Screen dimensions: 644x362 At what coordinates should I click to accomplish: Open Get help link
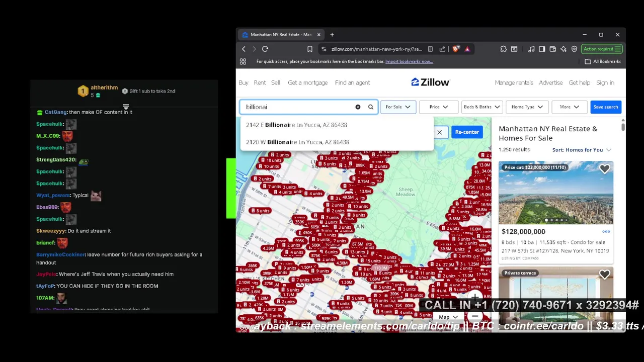coord(580,83)
